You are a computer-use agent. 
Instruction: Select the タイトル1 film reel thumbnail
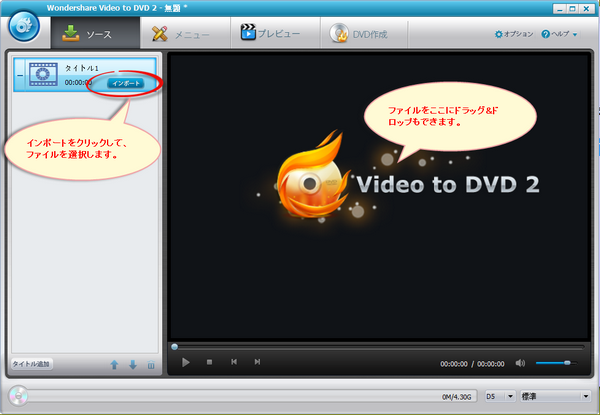[43, 74]
